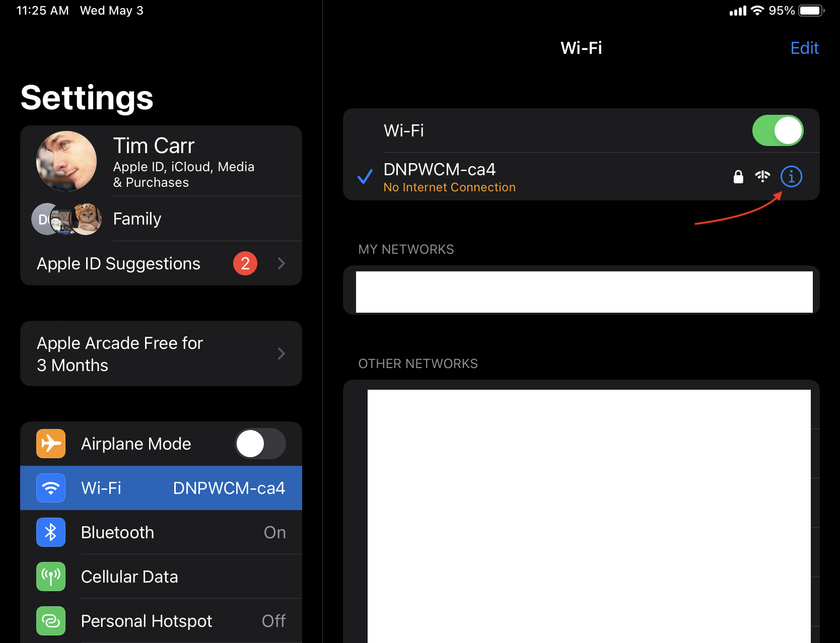
Task: Tap Wi-Fi signal icon beside DNPWCM-ca4
Action: [762, 176]
